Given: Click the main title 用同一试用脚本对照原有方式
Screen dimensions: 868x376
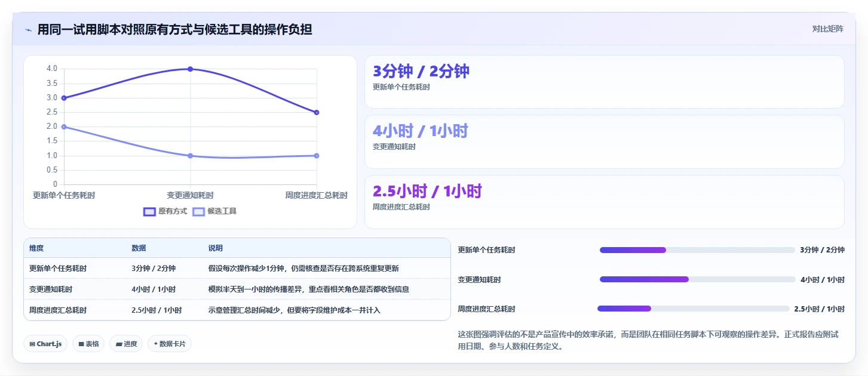Looking at the screenshot, I should pos(174,29).
